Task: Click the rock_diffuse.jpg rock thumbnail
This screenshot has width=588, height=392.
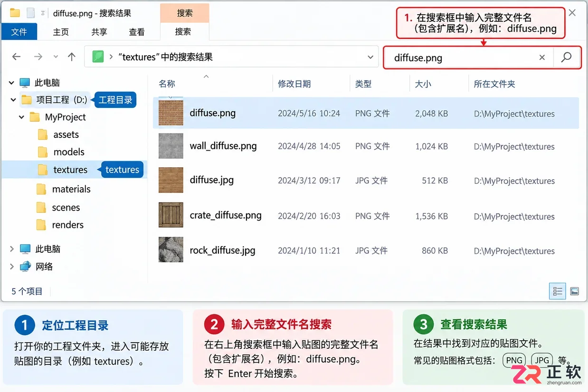Action: [x=171, y=250]
